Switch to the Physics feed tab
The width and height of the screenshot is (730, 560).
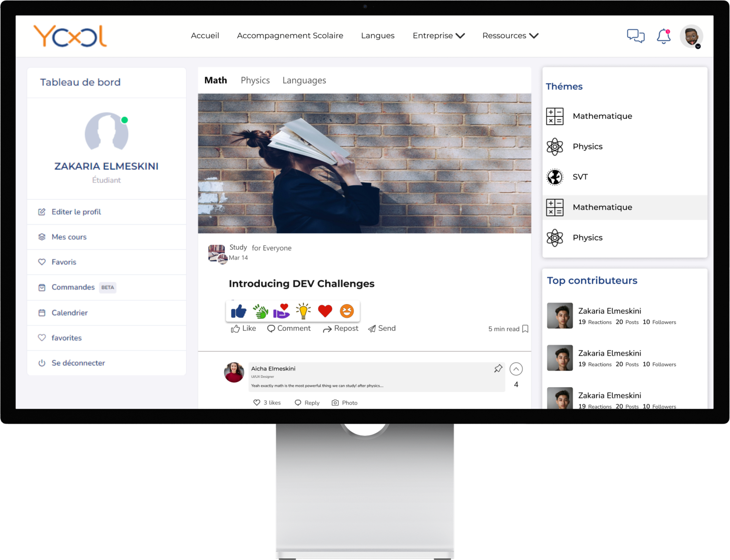(x=255, y=80)
